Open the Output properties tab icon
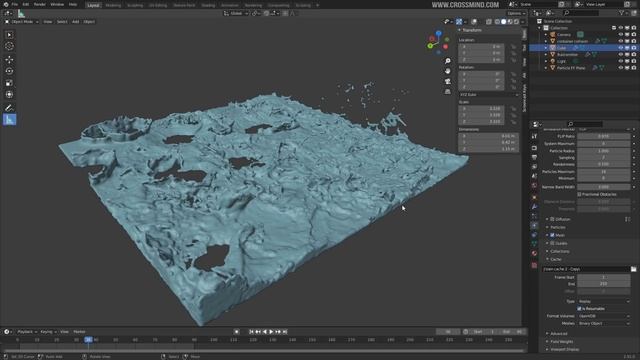 pyautogui.click(x=534, y=157)
